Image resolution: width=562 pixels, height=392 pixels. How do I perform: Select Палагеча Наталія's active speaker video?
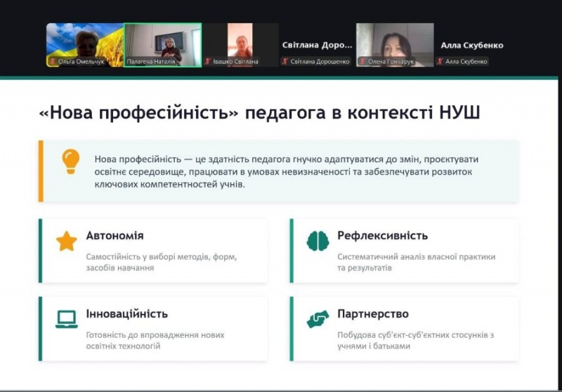tap(162, 42)
